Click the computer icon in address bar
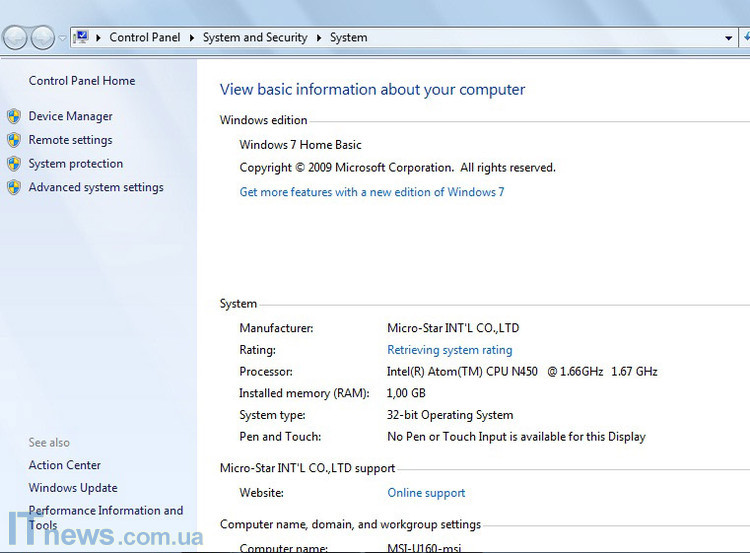750x553 pixels. point(81,37)
